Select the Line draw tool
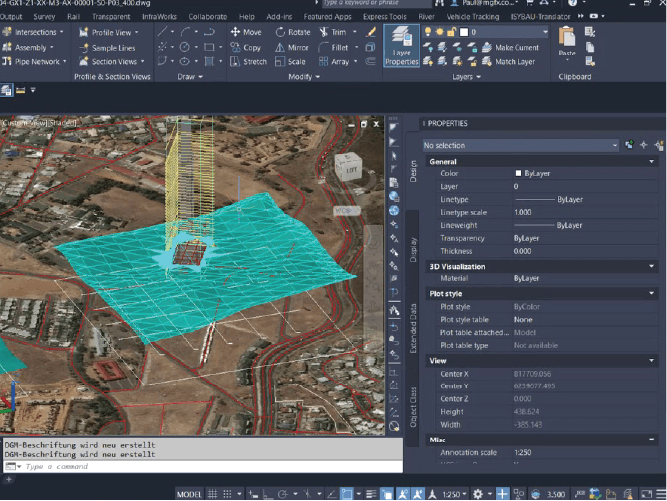Viewport: 667px width, 501px height. 162,32
